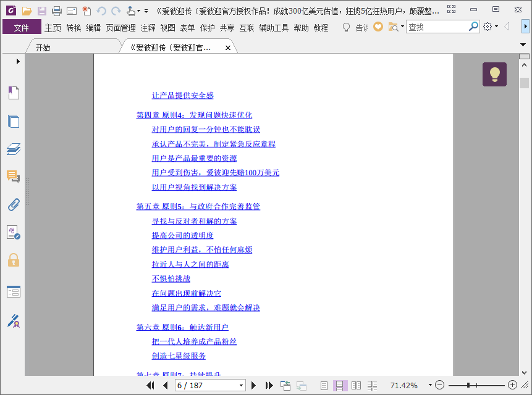Switch to continuous facing view mode
The image size is (532, 395).
(x=372, y=385)
